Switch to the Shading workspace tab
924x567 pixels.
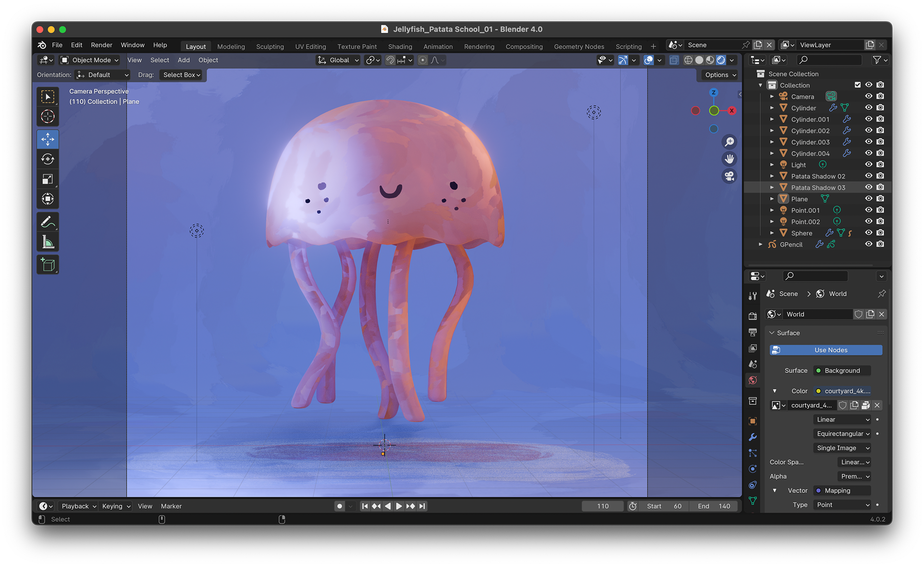(400, 47)
